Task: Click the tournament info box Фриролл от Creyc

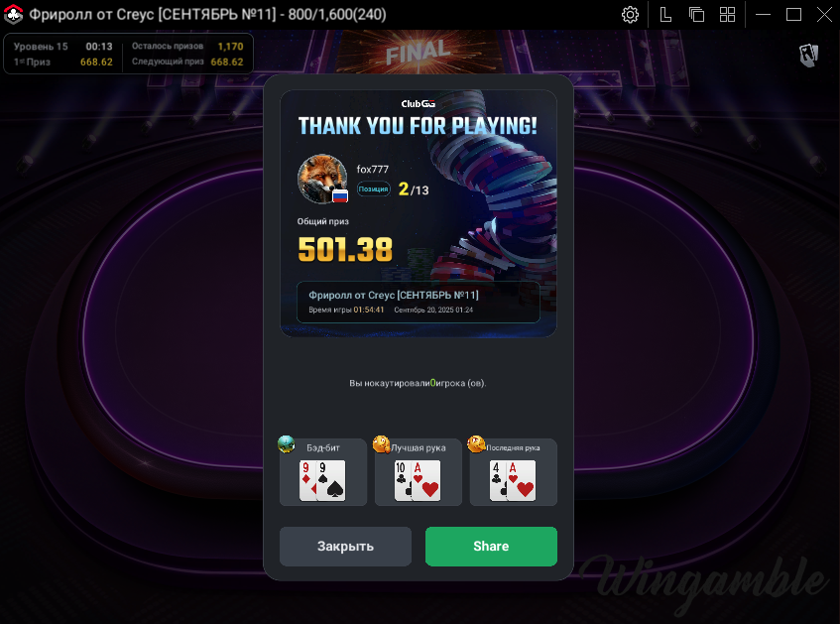Action: point(418,302)
